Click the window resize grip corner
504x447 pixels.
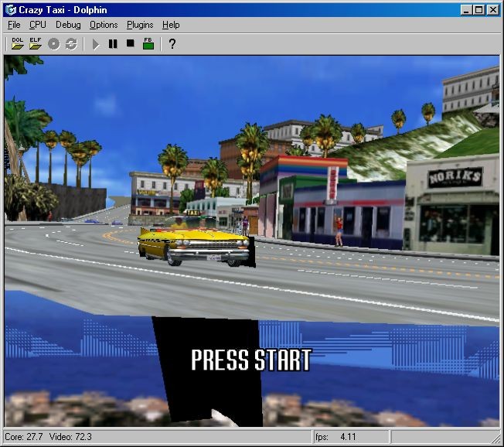click(x=496, y=439)
